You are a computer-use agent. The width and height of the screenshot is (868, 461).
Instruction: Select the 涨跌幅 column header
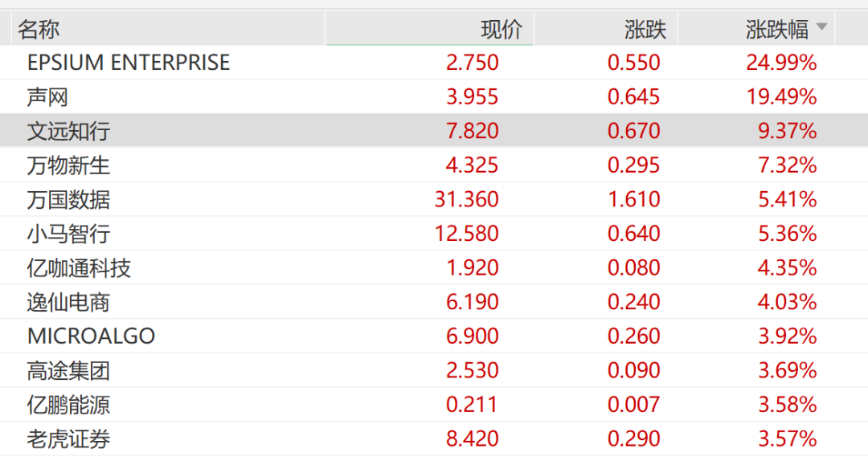point(776,30)
